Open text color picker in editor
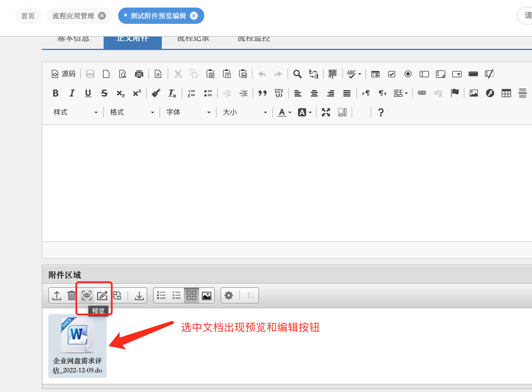532x392 pixels. [x=284, y=112]
